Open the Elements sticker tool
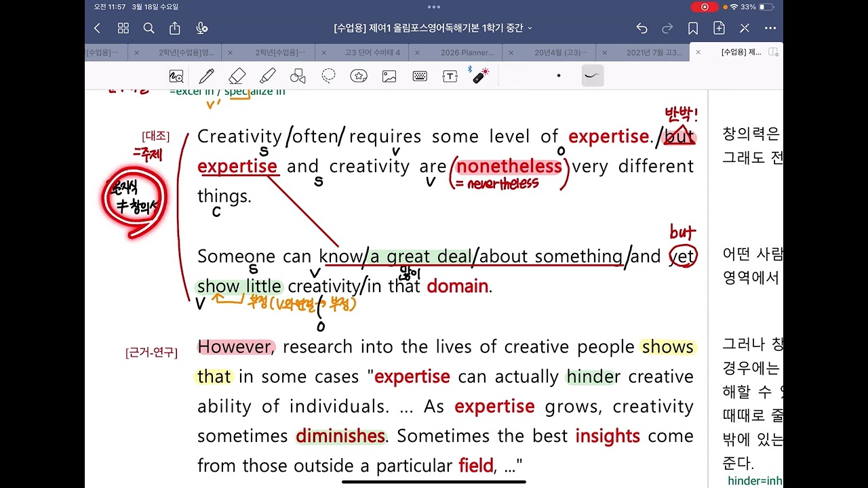 [x=359, y=76]
